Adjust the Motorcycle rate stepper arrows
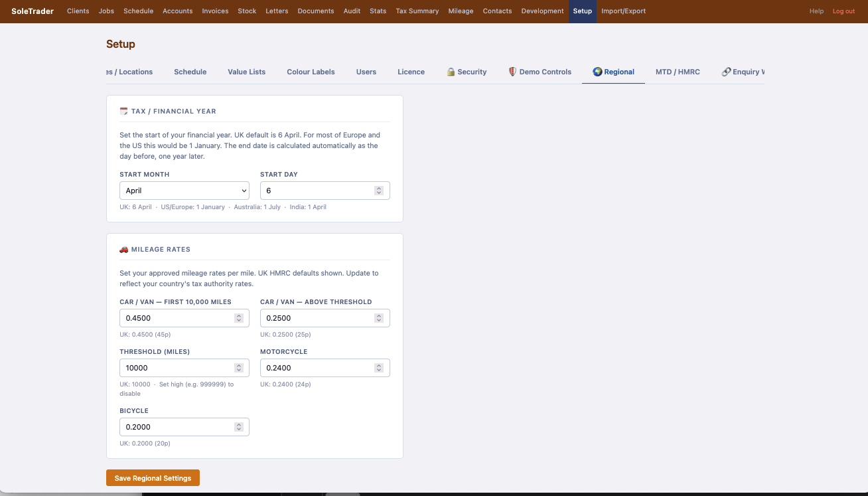Image resolution: width=868 pixels, height=496 pixels. pos(379,368)
